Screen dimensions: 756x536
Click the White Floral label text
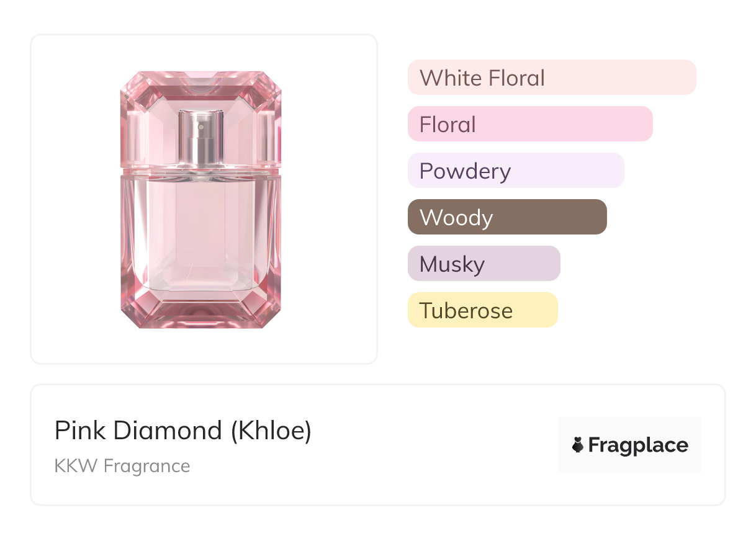[x=482, y=78]
